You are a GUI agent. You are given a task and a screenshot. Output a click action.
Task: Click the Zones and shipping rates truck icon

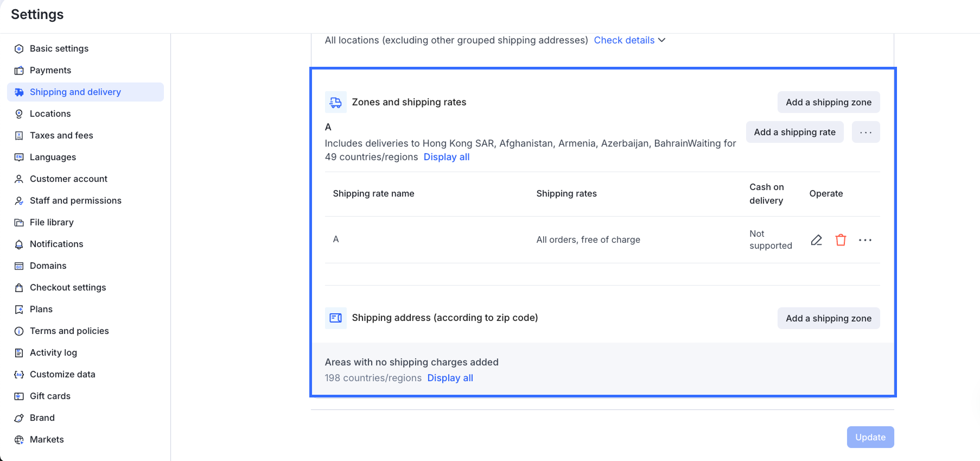[x=336, y=102]
